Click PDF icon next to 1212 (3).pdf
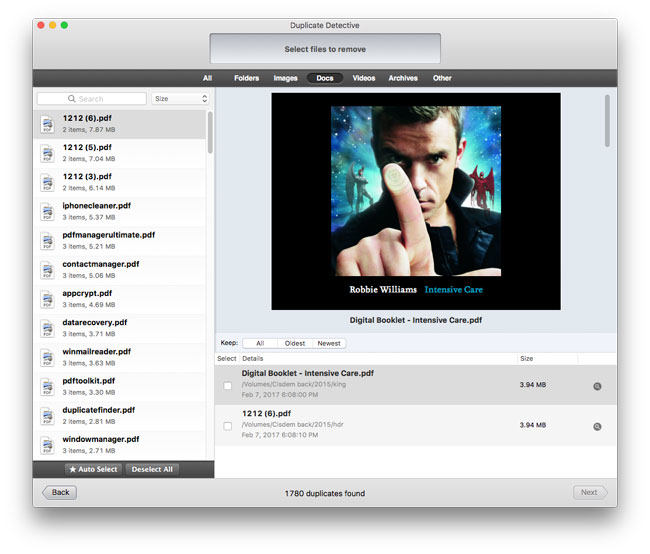The width and height of the screenshot is (650, 554). pos(47,182)
